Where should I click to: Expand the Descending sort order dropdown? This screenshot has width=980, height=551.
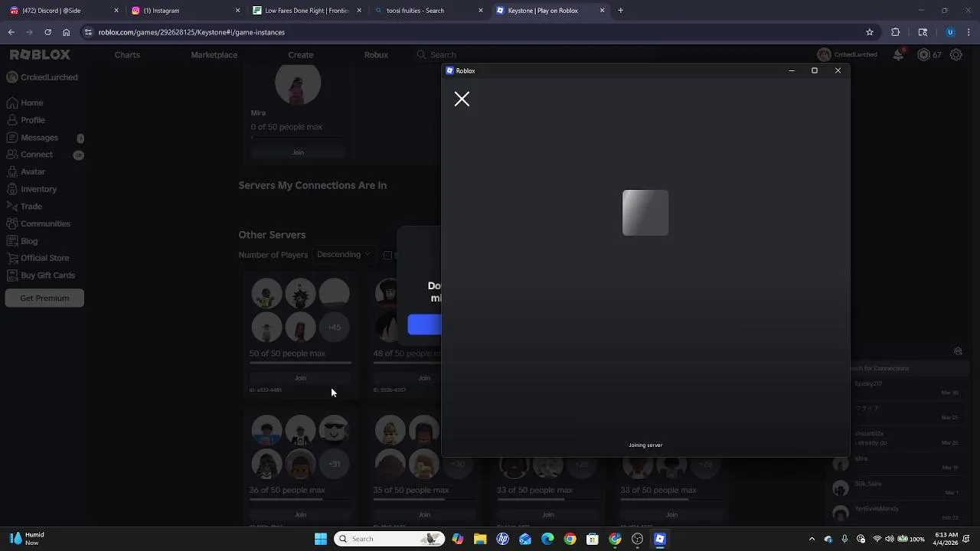tap(343, 255)
